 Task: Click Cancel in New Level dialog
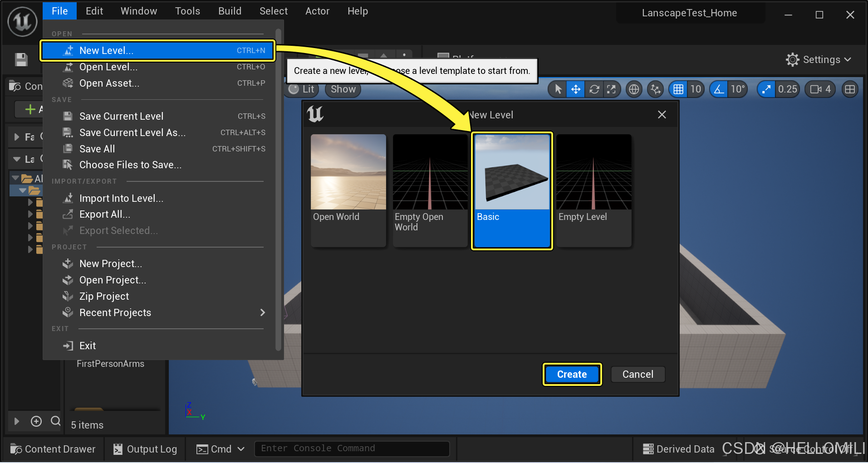point(638,375)
